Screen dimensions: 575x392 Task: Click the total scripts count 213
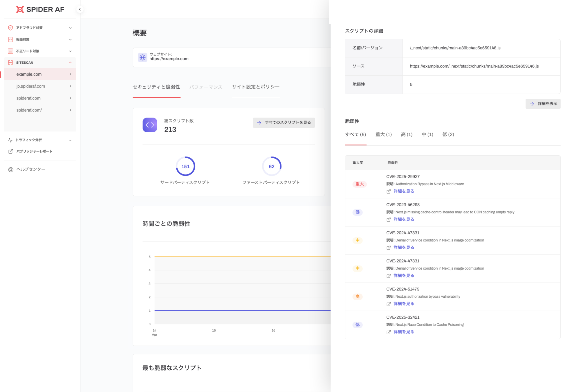coord(170,130)
